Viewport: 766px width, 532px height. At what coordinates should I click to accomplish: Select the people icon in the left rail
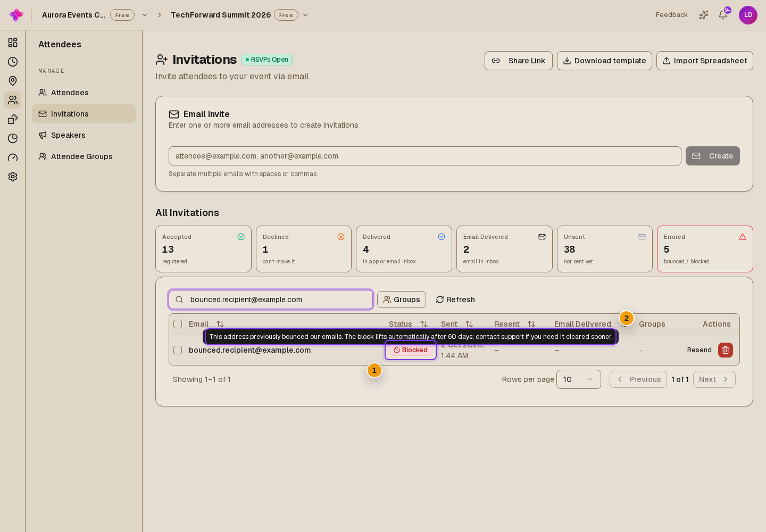(13, 100)
